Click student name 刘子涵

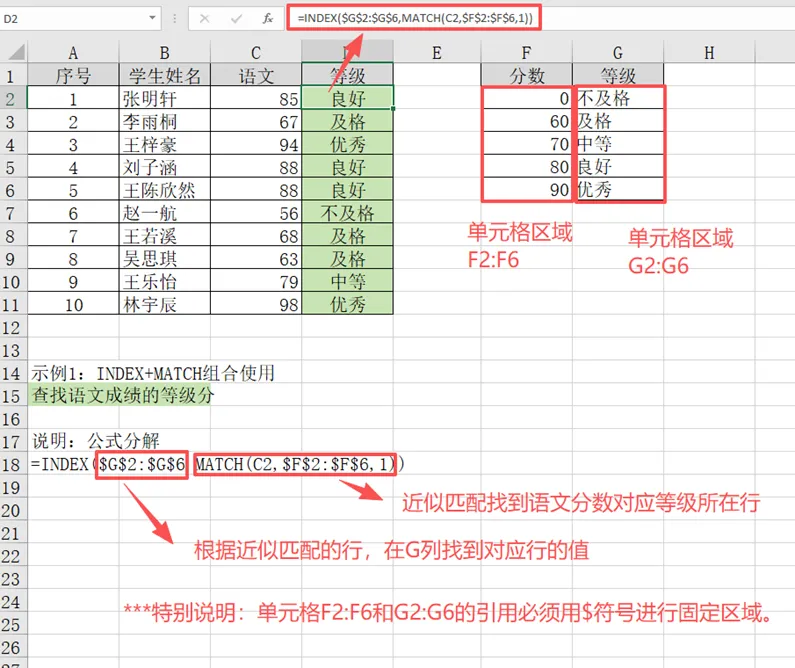[164, 167]
